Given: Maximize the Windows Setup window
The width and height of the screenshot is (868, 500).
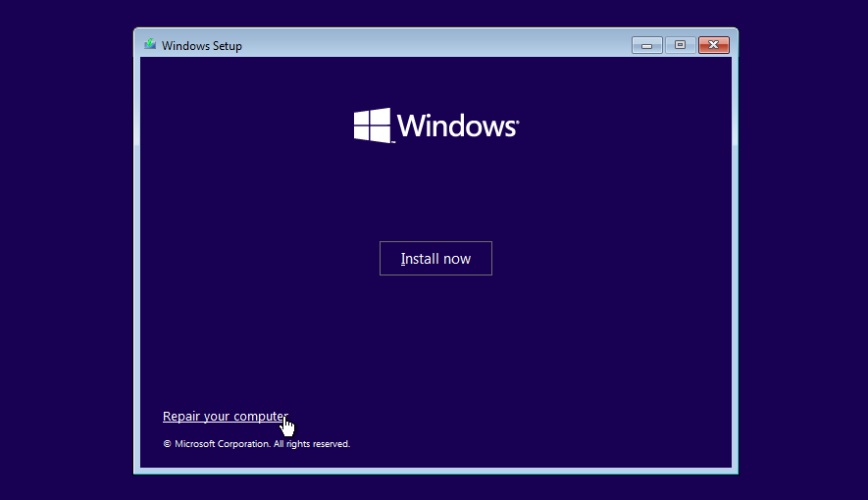Looking at the screenshot, I should (680, 45).
